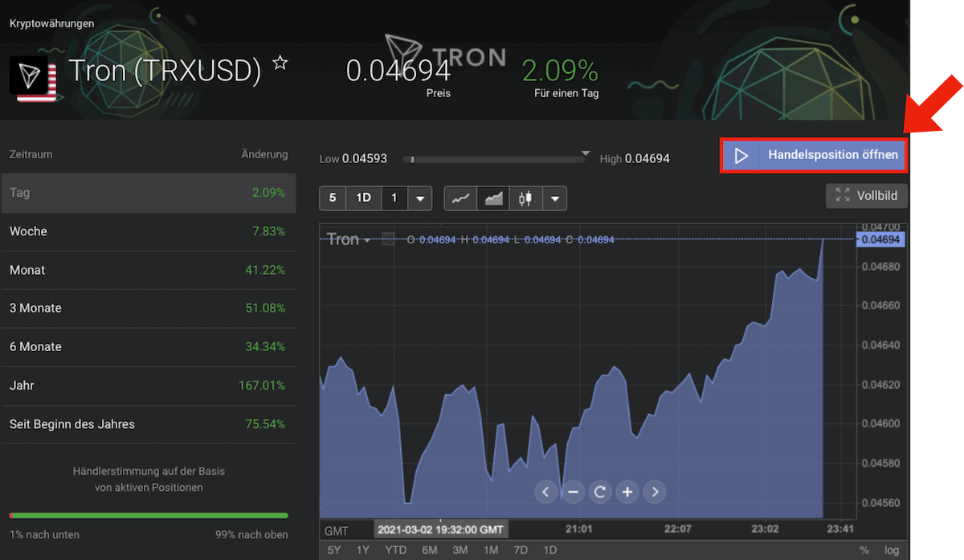Reset the chart view with refresh icon
The image size is (964, 560).
tap(600, 492)
